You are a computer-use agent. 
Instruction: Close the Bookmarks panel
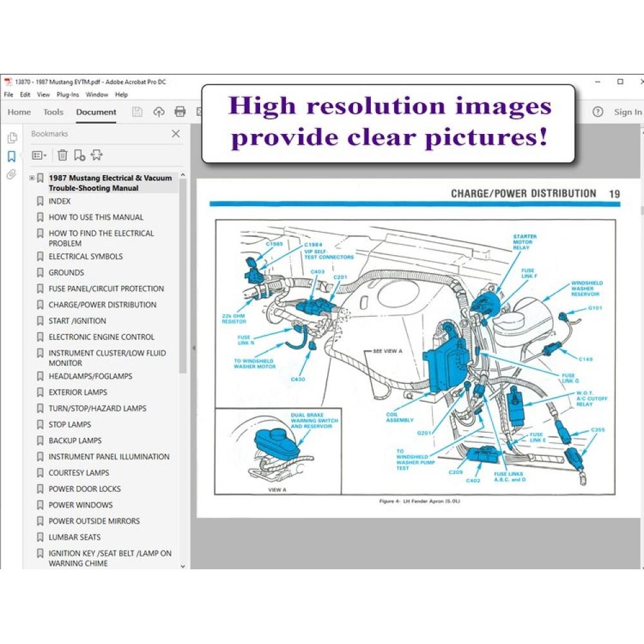pyautogui.click(x=176, y=133)
